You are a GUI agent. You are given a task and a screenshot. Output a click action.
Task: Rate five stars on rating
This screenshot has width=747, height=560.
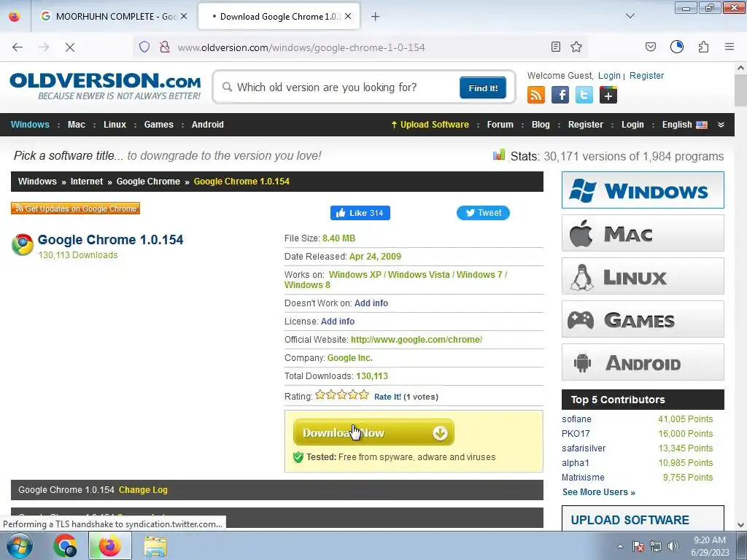(364, 394)
